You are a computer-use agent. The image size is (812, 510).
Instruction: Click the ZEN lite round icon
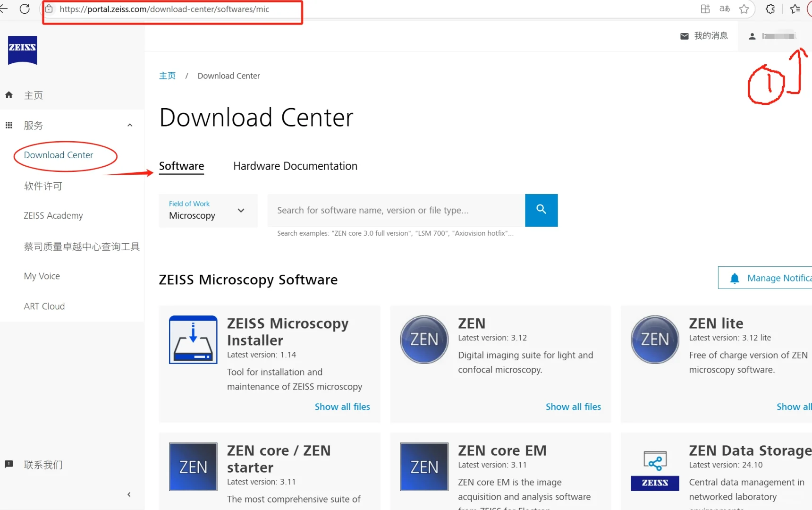tap(655, 340)
